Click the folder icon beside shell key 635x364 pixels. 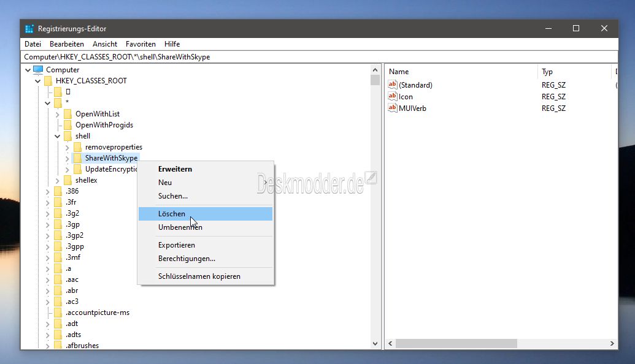tap(67, 136)
